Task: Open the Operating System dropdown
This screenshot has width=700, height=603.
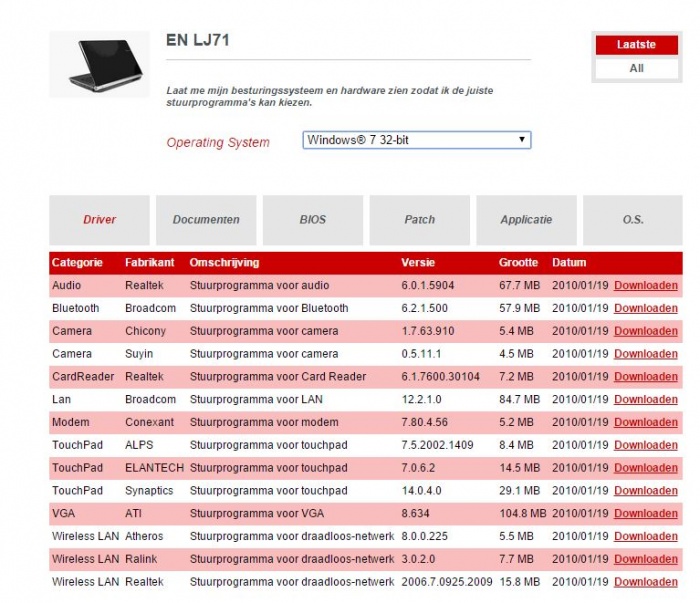Action: [x=417, y=140]
